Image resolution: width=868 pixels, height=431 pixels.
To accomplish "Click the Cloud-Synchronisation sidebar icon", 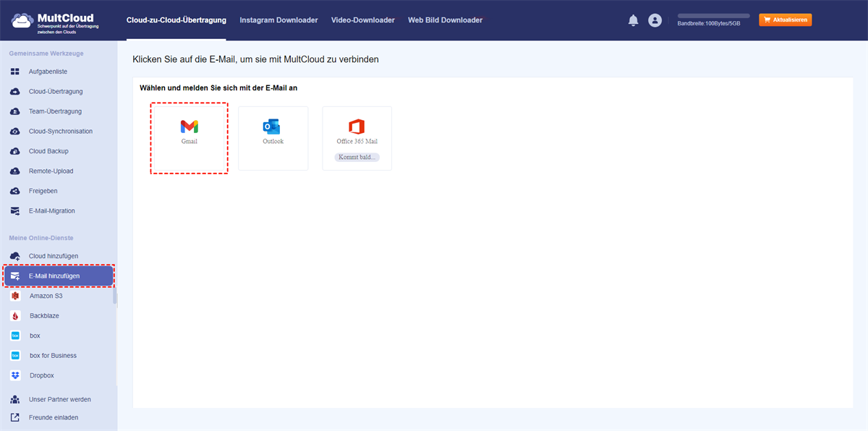I will (x=14, y=132).
